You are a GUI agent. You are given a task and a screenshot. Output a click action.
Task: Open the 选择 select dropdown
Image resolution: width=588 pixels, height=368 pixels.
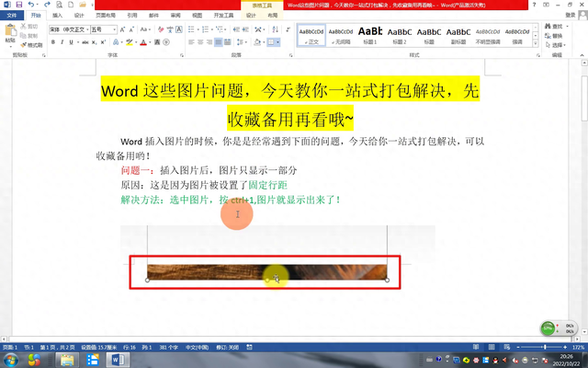pos(556,45)
